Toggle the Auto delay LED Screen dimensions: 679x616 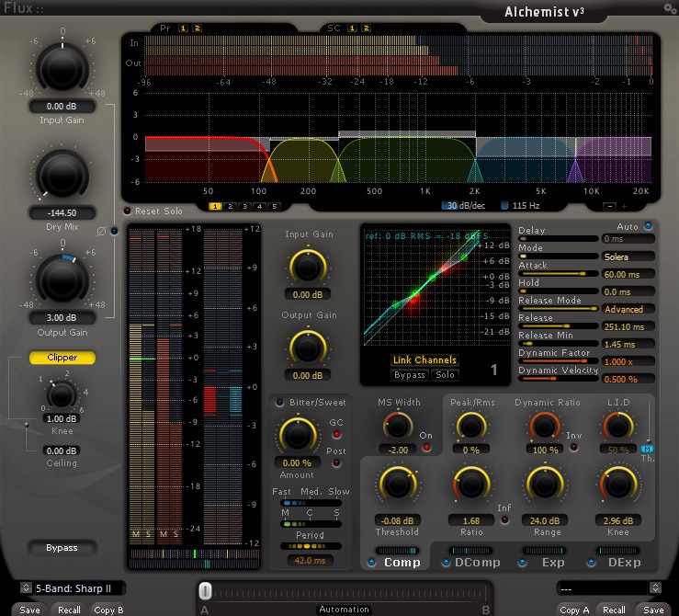pyautogui.click(x=648, y=225)
